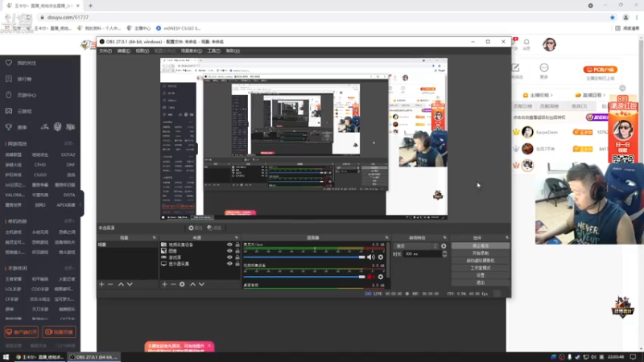Expand All link for online esports category section
Screen dimensions: 644x362
pos(69,144)
